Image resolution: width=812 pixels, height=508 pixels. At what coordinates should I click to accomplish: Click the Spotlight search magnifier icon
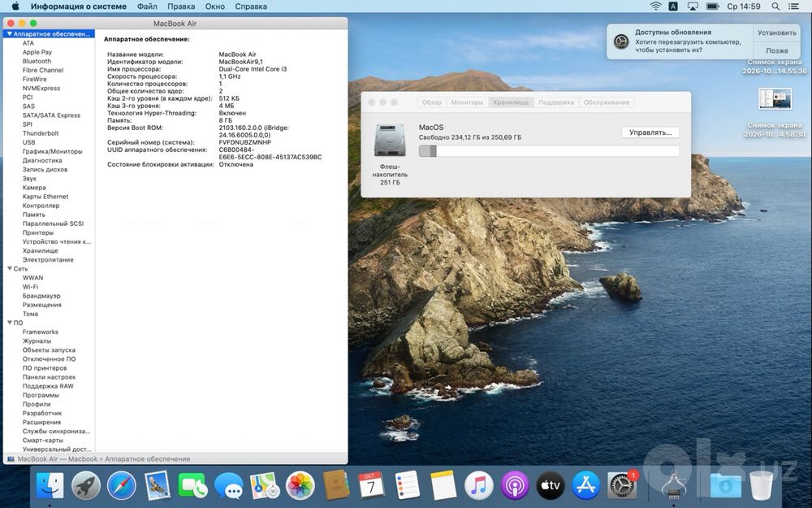click(775, 7)
